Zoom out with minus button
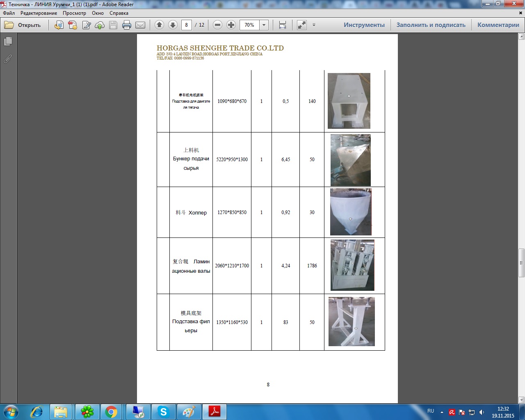Viewport: 525px width, 420px height. (218, 25)
